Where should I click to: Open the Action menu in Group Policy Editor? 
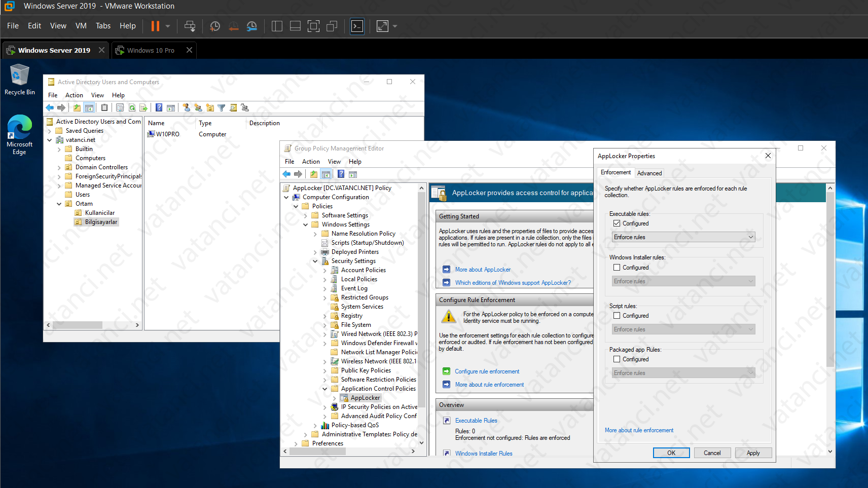311,161
